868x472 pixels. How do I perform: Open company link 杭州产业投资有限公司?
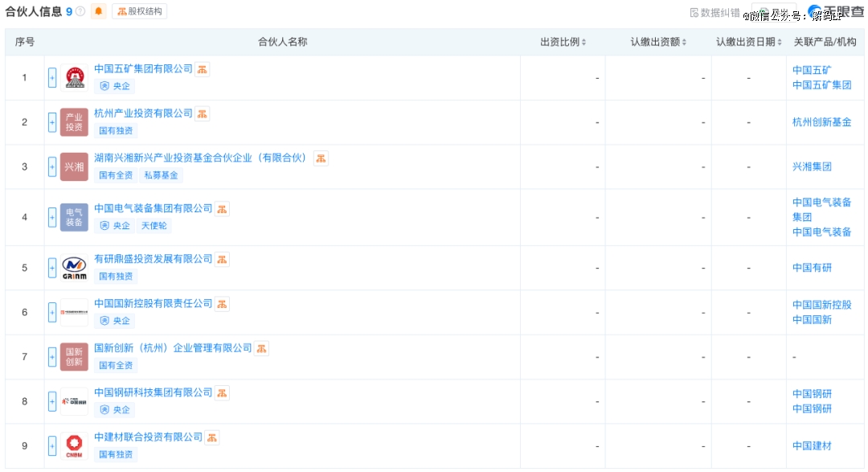point(143,113)
